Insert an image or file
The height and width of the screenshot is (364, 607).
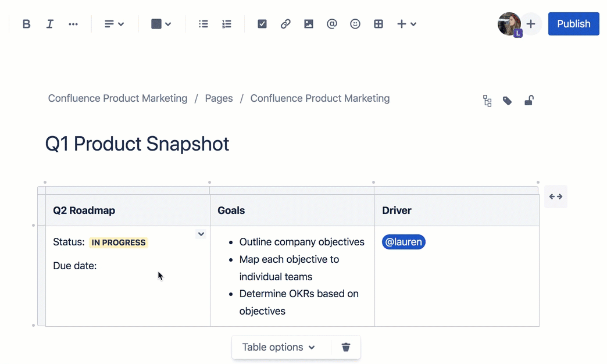point(309,24)
